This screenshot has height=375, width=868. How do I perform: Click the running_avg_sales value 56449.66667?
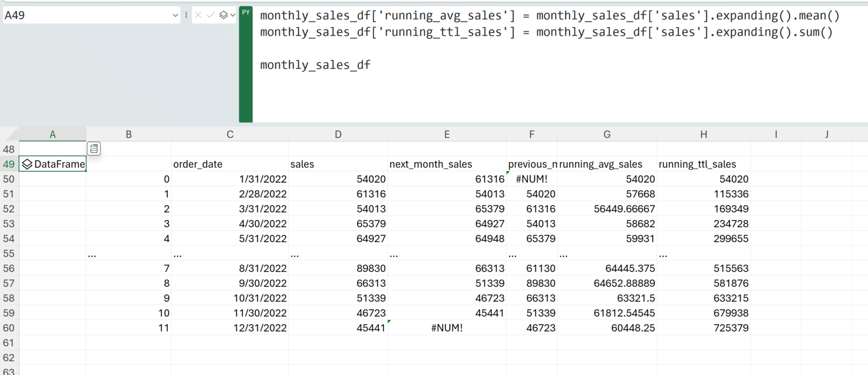pyautogui.click(x=607, y=209)
